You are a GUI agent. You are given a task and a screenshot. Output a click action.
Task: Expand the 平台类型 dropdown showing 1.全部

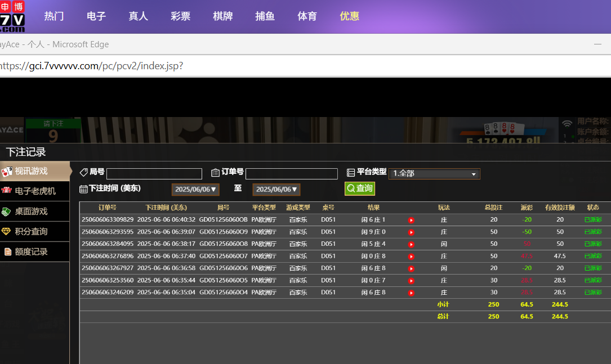(x=434, y=174)
